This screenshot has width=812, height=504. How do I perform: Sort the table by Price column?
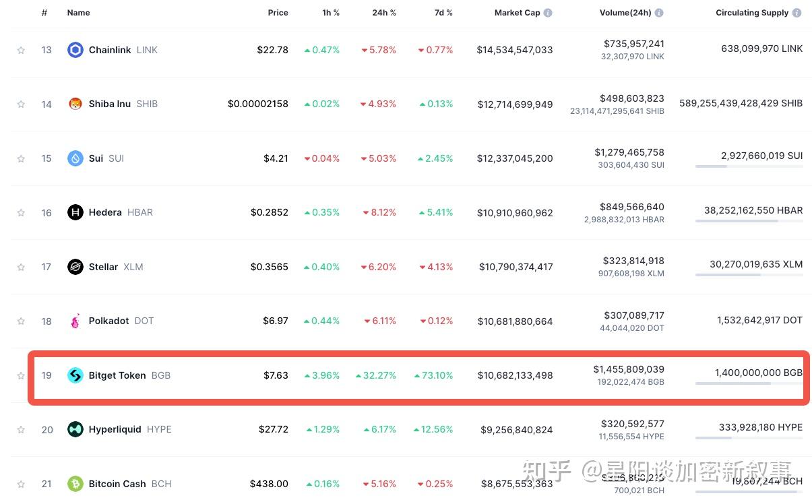(x=278, y=13)
